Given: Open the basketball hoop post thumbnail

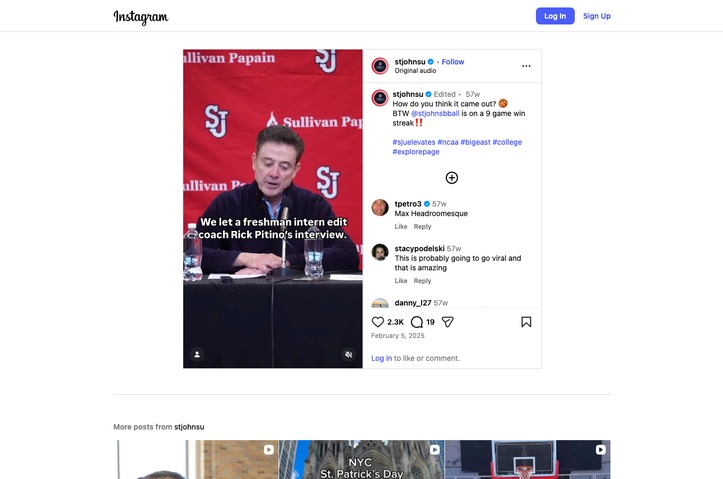Looking at the screenshot, I should [x=527, y=459].
